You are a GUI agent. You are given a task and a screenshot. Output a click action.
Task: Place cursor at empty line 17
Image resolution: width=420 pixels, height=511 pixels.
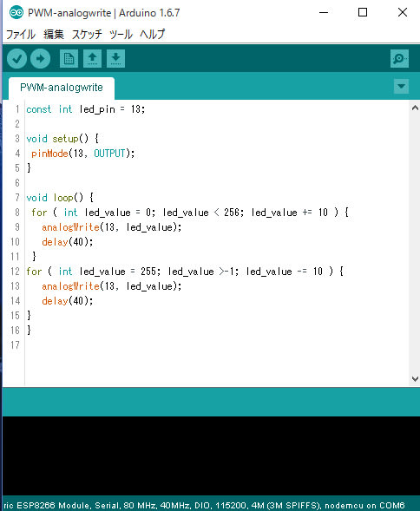tap(215, 344)
